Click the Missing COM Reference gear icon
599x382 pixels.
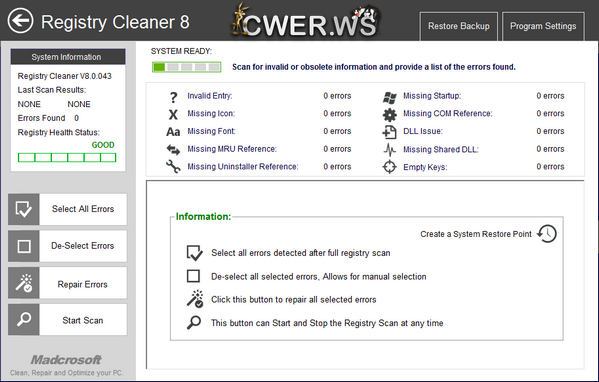point(390,114)
